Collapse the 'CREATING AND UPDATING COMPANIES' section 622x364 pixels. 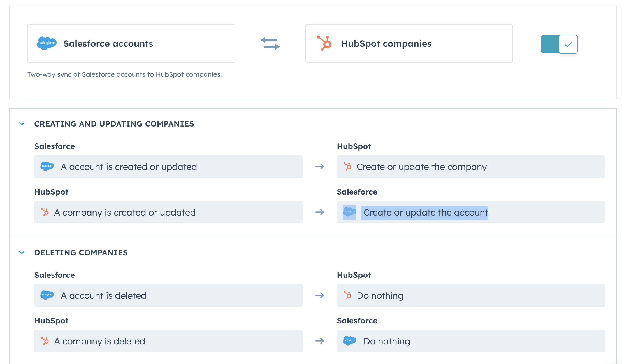pyautogui.click(x=22, y=124)
